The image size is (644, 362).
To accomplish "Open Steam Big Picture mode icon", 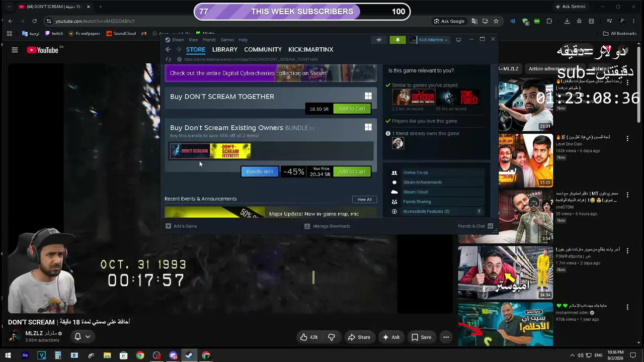I will [458, 40].
